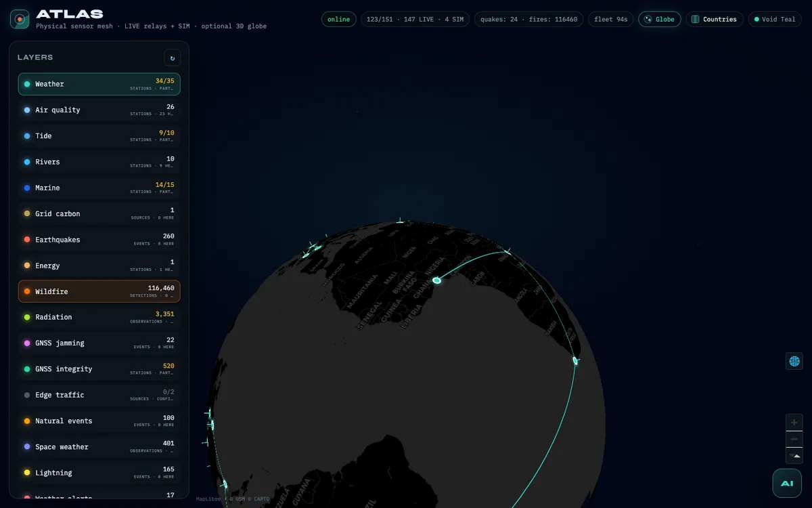
Task: Click the 34/35 Weather stations count
Action: click(164, 81)
